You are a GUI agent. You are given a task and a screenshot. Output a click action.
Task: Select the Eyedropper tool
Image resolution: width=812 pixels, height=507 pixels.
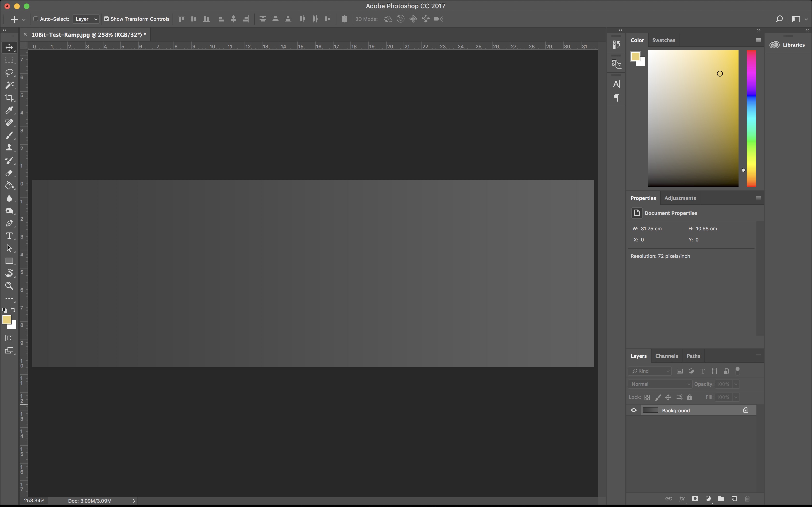point(9,110)
